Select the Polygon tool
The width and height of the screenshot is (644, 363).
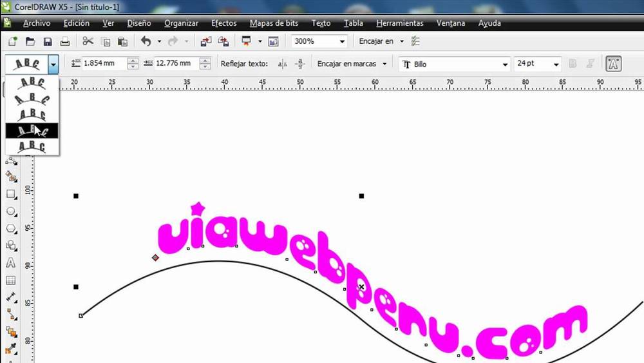[x=11, y=229]
